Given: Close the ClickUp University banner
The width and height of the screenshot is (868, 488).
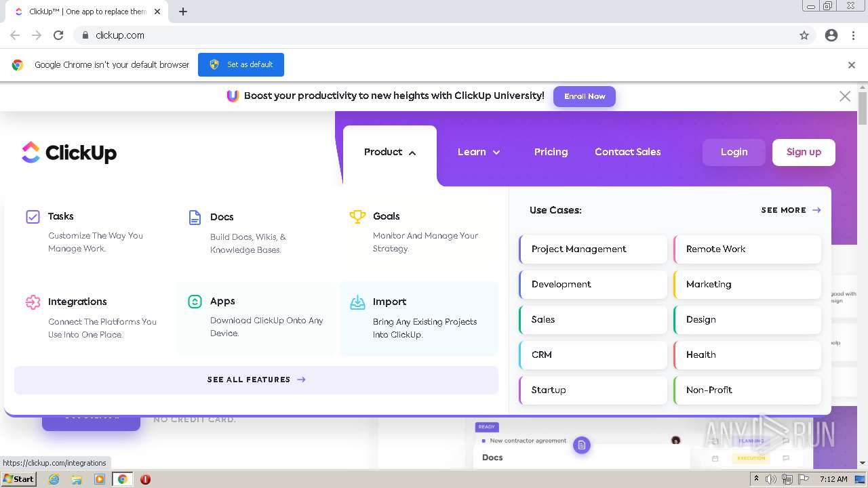Looking at the screenshot, I should (845, 96).
